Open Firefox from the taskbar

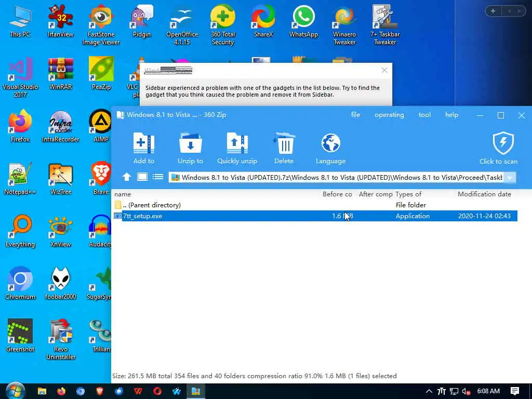[61, 391]
